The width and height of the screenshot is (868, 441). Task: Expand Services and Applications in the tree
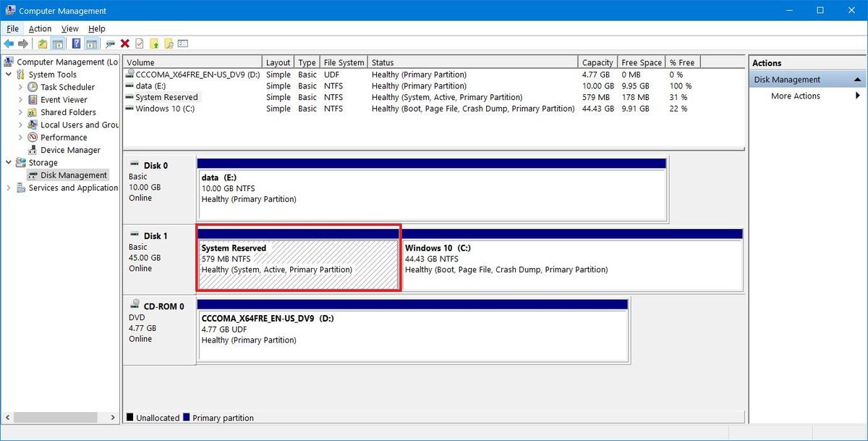pos(8,188)
